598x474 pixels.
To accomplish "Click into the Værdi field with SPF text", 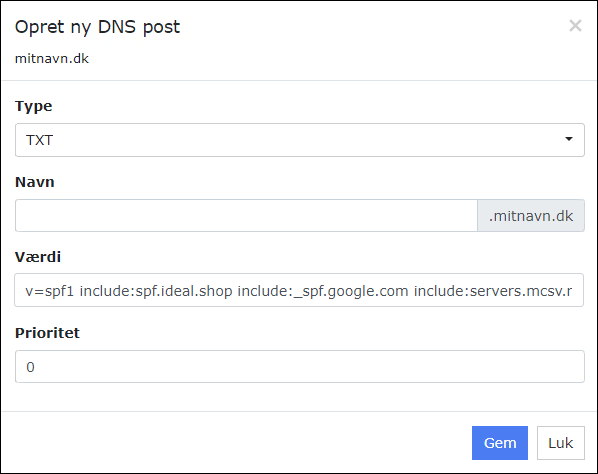I will tap(299, 290).
